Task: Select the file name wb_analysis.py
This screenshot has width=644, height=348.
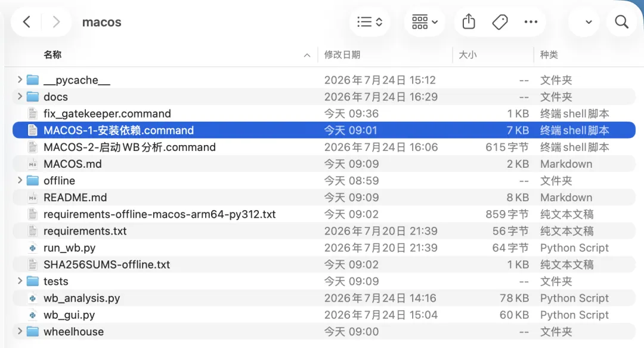Action: click(x=82, y=298)
